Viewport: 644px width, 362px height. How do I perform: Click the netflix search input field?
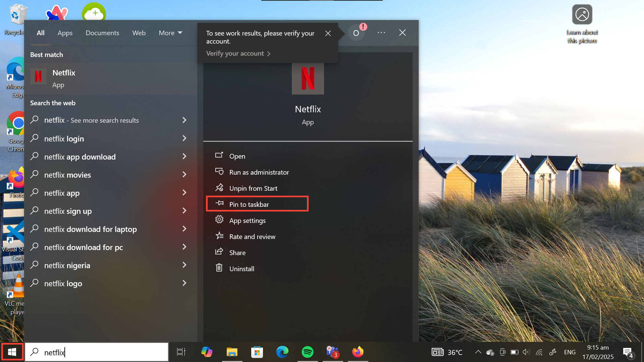[101, 352]
